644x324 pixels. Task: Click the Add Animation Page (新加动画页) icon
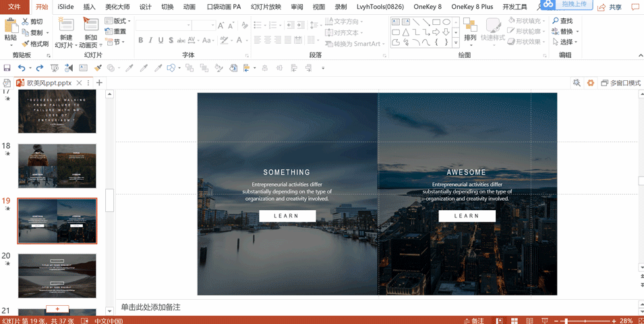pos(91,25)
